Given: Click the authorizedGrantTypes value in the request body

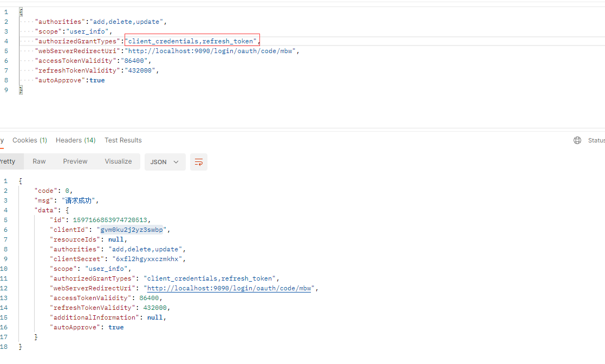Looking at the screenshot, I should coord(192,41).
